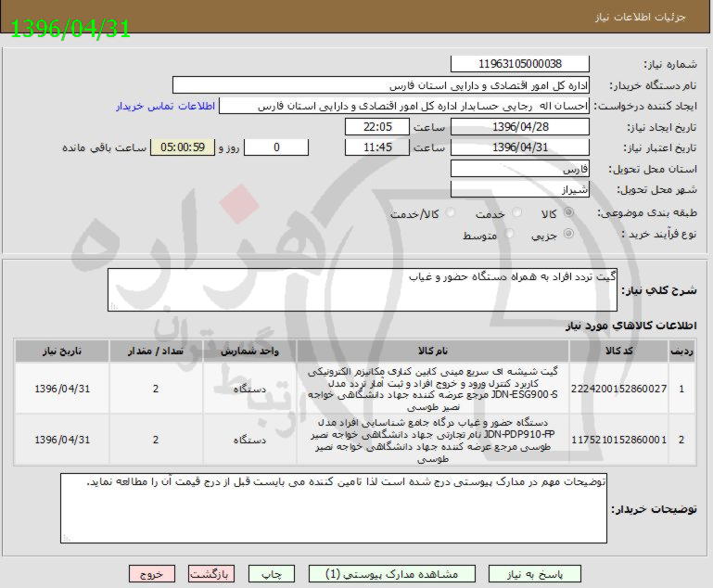713x588 pixels.
Task: Click row number 2 cell
Action: (x=681, y=440)
